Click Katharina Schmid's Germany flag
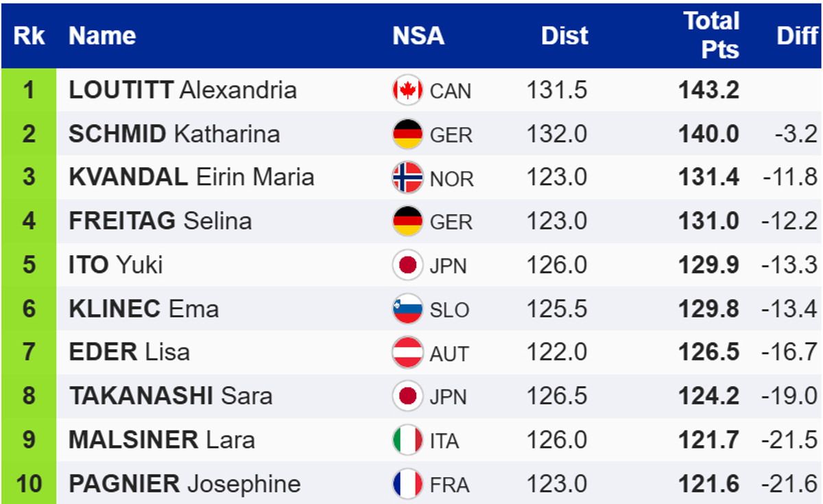This screenshot has width=823, height=504. (407, 134)
